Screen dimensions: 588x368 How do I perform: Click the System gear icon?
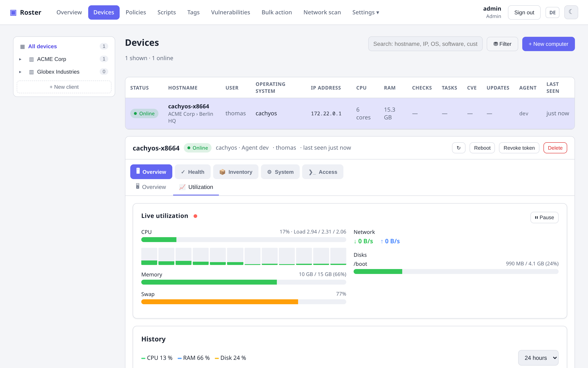[269, 172]
